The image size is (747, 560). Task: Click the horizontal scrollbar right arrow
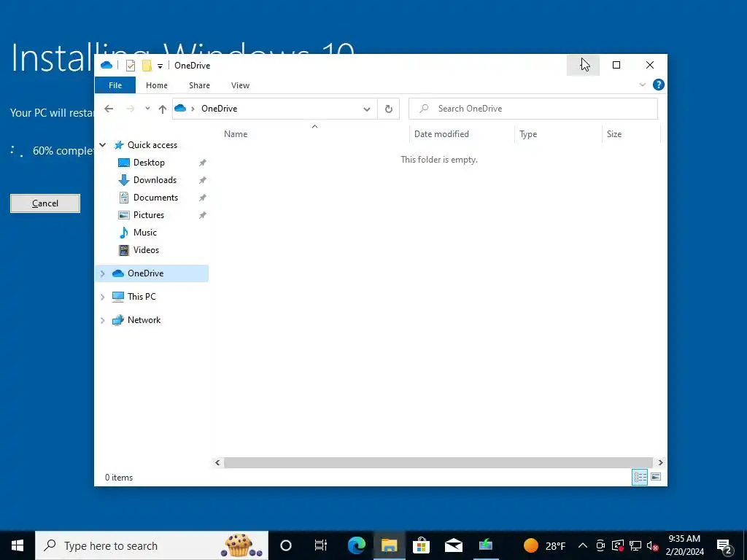[x=660, y=462]
